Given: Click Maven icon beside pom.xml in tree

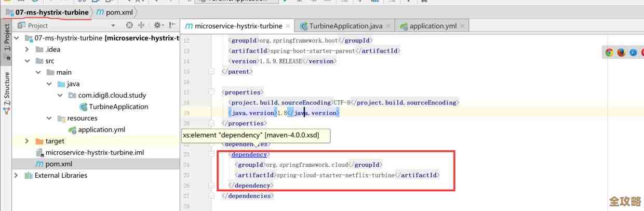Looking at the screenshot, I should point(39,164).
